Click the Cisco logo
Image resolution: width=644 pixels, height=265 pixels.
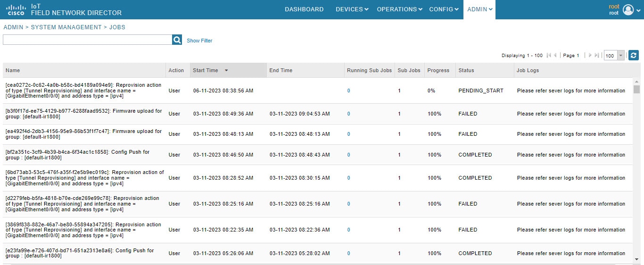click(16, 9)
